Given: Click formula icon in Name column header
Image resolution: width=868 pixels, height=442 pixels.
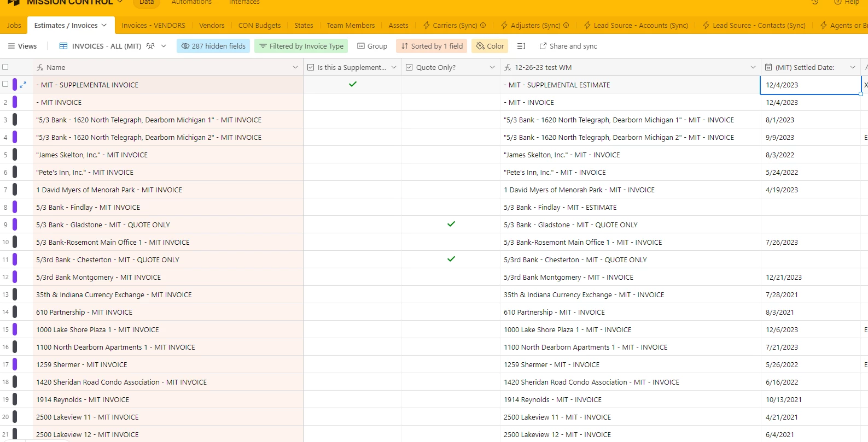Looking at the screenshot, I should [40, 68].
